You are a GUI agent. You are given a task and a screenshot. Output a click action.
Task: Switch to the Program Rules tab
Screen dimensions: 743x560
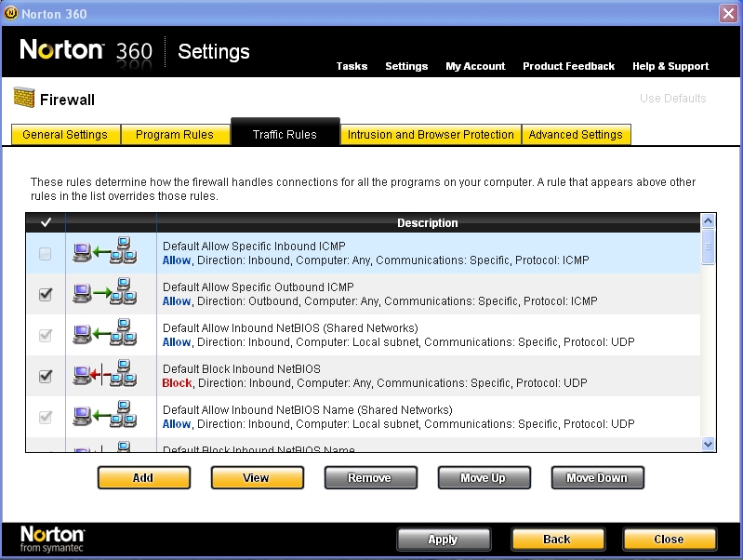pos(175,135)
